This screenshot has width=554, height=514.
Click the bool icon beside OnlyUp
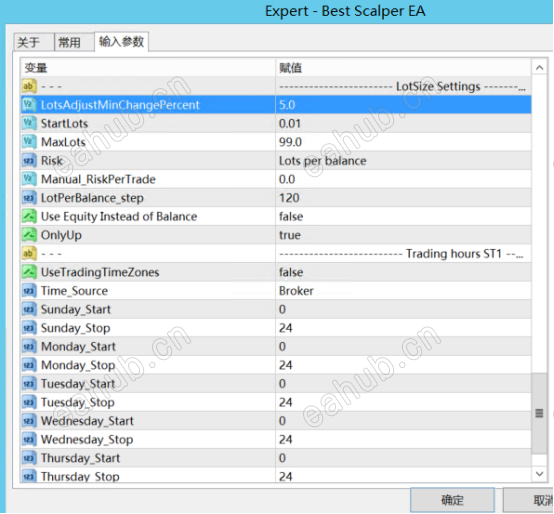tap(29, 235)
